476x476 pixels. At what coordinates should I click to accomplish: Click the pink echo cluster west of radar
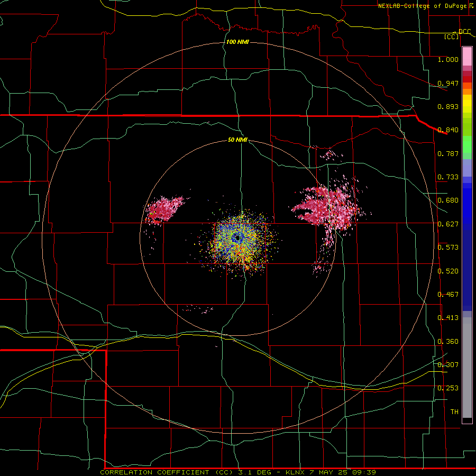click(164, 209)
